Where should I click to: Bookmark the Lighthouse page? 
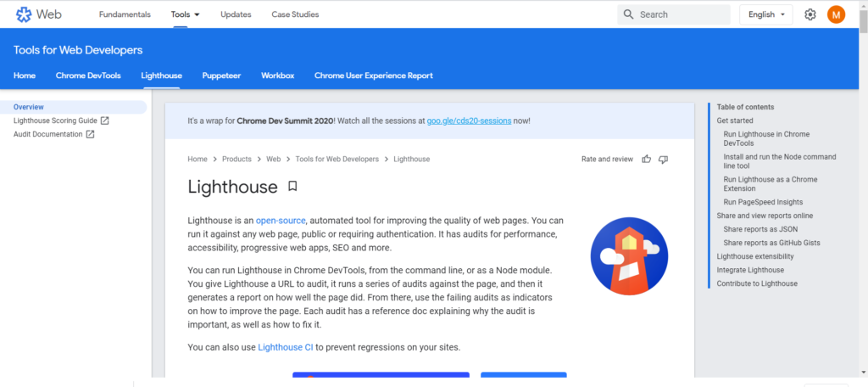pyautogui.click(x=292, y=187)
